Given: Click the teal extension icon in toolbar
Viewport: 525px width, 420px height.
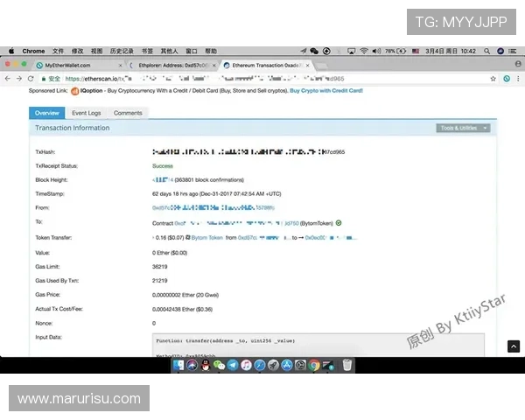Looking at the screenshot, I should [507, 79].
